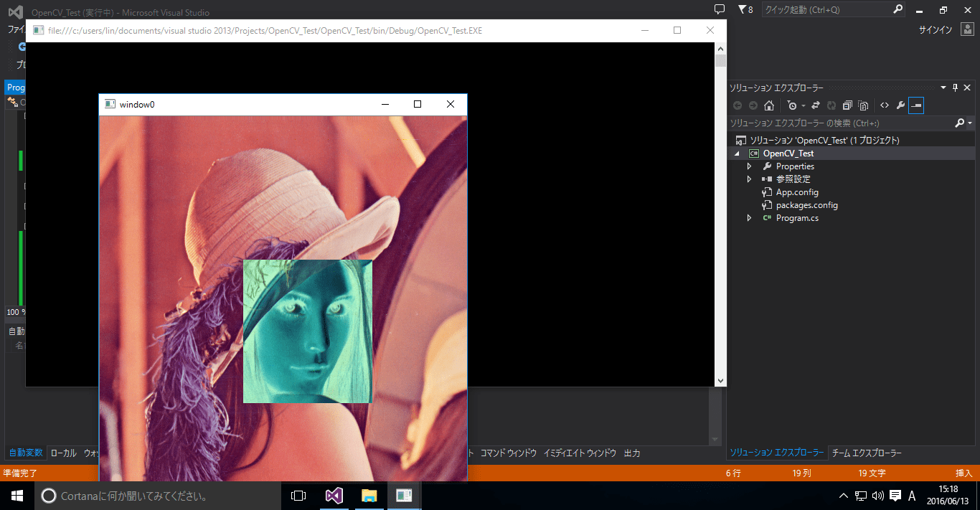Toggle the Japanese input mode indicator
Screen dimensions: 980x510
911,495
